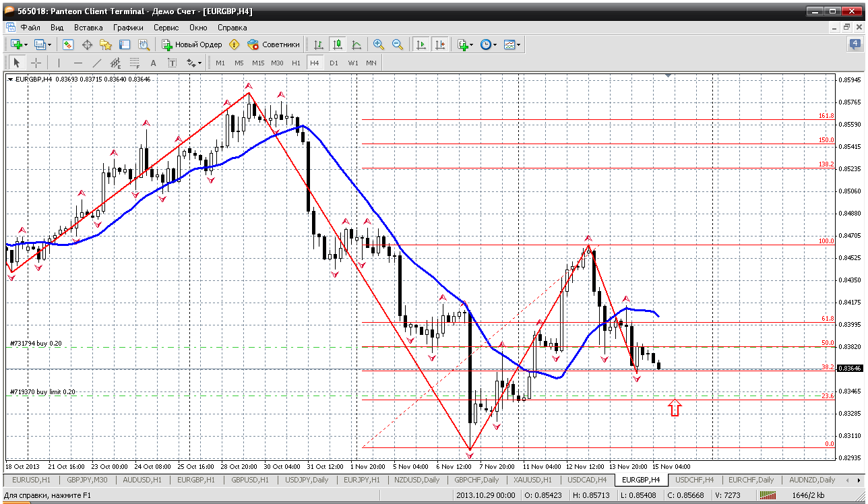Toggle the Советники expert advisors button
This screenshot has width=868, height=504.
tap(273, 44)
